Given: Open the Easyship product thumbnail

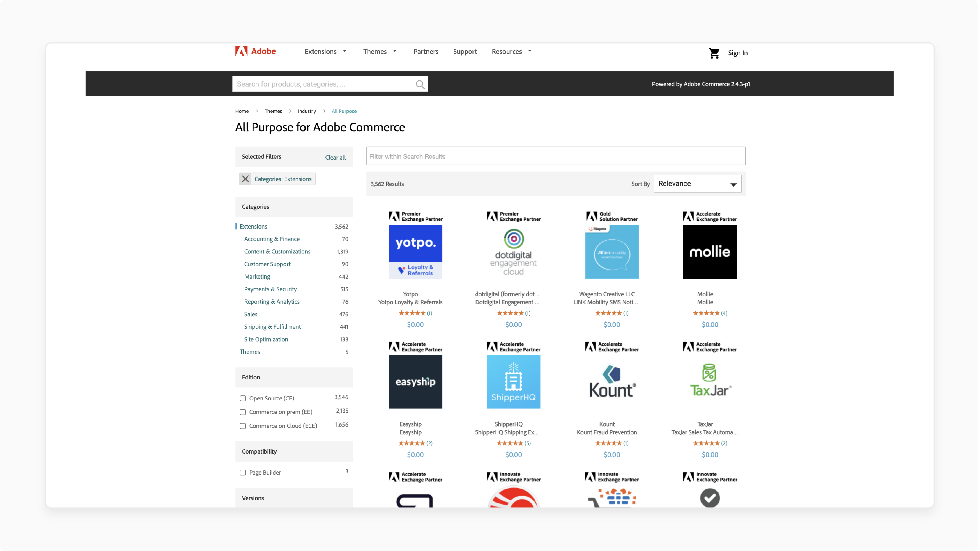Looking at the screenshot, I should pyautogui.click(x=415, y=382).
